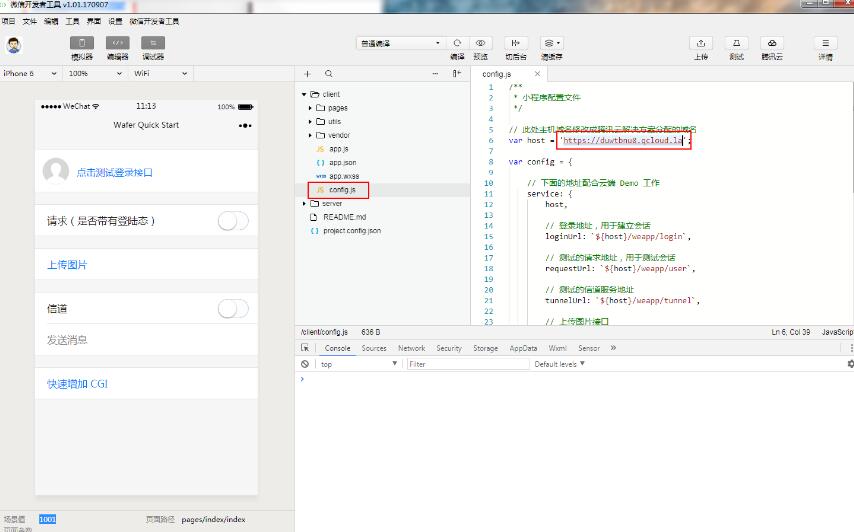854x532 pixels.
Task: Click the 预览 preview eye icon
Action: (x=481, y=43)
